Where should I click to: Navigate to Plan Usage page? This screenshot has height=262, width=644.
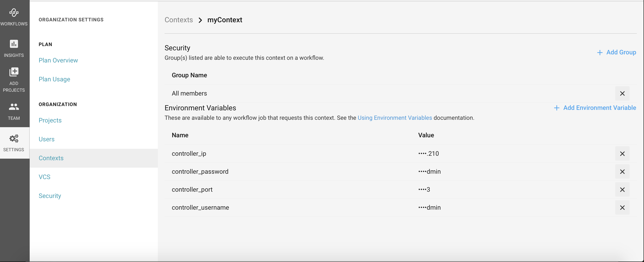(54, 79)
